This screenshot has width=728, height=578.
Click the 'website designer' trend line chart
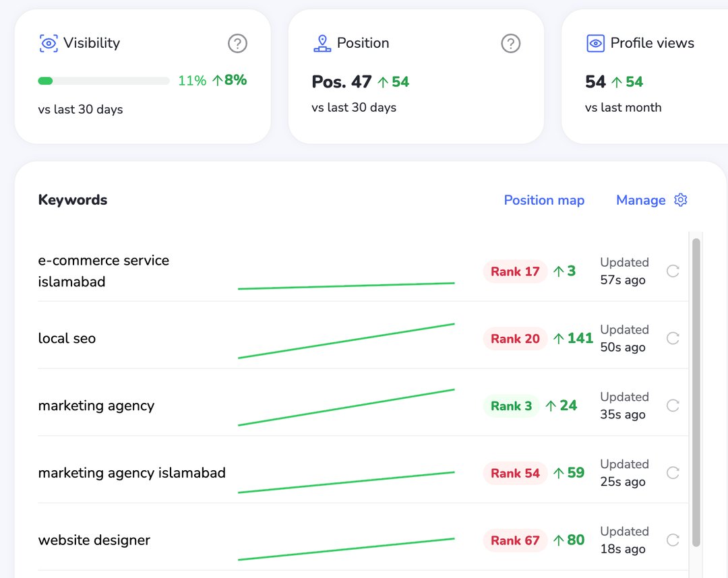tap(346, 548)
